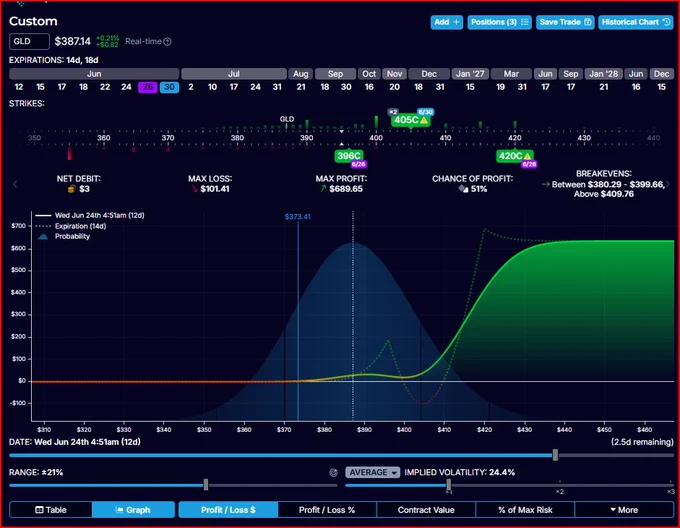Screen dimensions: 680x528
Task: Toggle the blue 30 expiration date
Action: click(169, 87)
